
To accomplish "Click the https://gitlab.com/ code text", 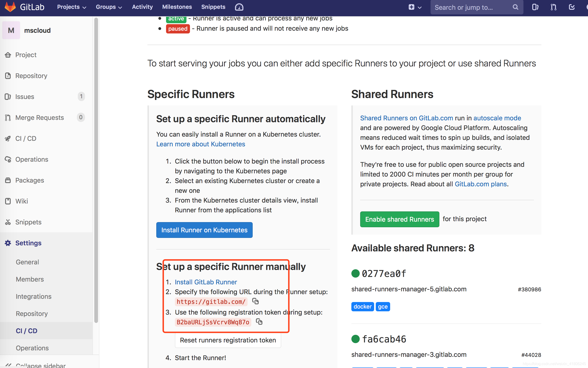I will 211,302.
